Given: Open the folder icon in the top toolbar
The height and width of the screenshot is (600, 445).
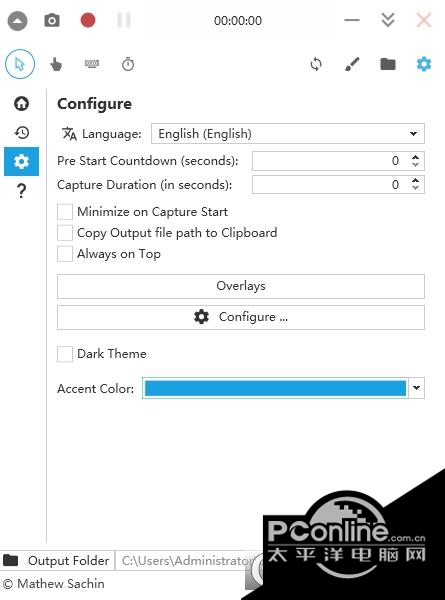Looking at the screenshot, I should 388,64.
